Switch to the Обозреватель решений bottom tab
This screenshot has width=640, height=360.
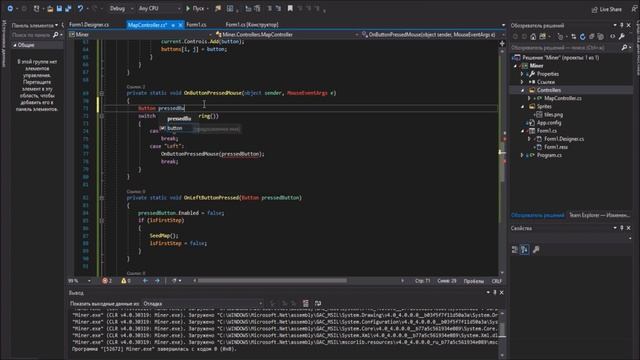538,215
